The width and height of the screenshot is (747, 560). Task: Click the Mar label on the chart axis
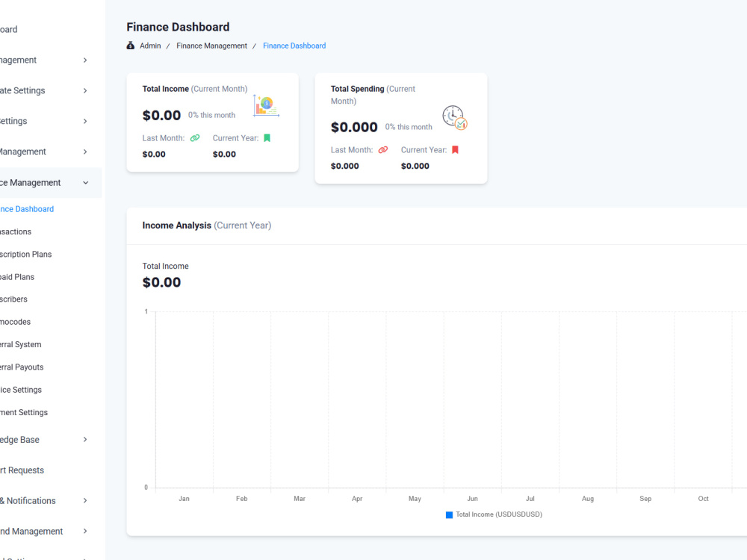click(x=300, y=499)
